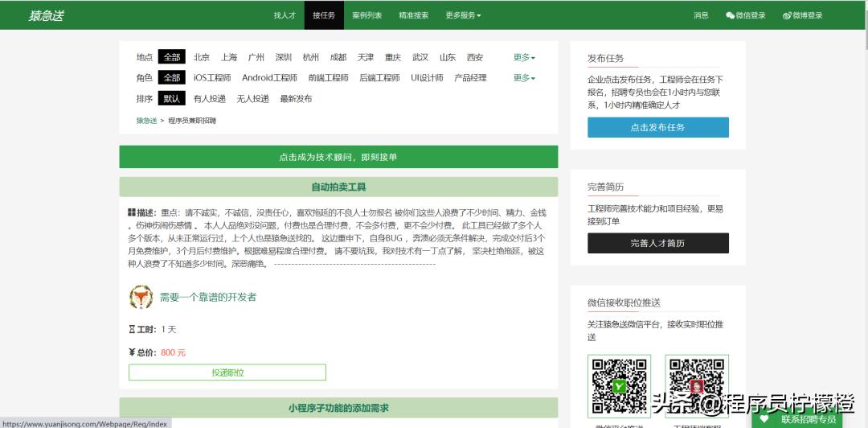Click the 800 元 price text
The image size is (868, 428).
coord(174,352)
